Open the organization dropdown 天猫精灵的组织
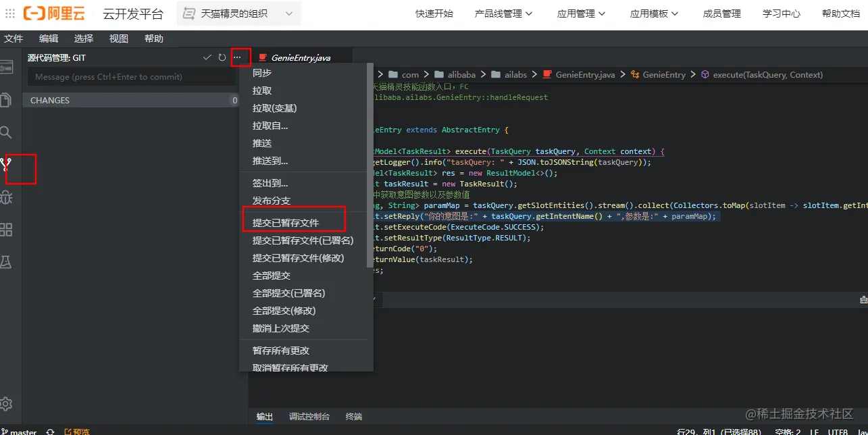868x435 pixels. click(x=239, y=14)
